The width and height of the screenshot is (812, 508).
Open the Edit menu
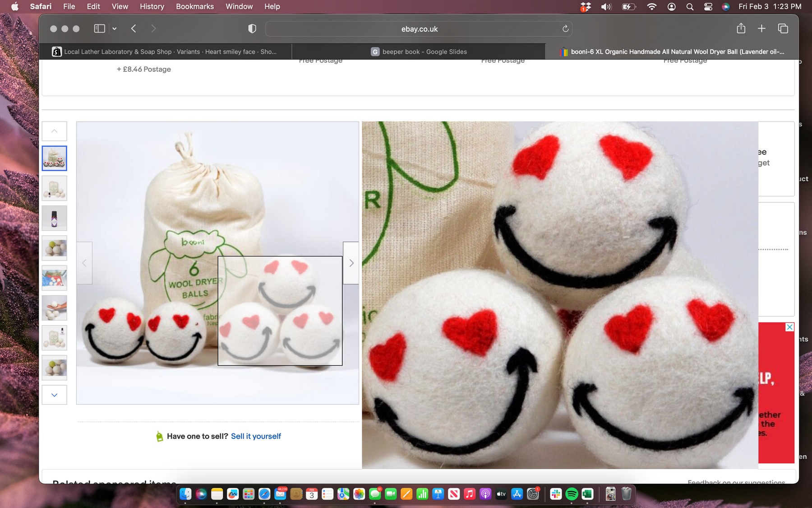tap(93, 6)
